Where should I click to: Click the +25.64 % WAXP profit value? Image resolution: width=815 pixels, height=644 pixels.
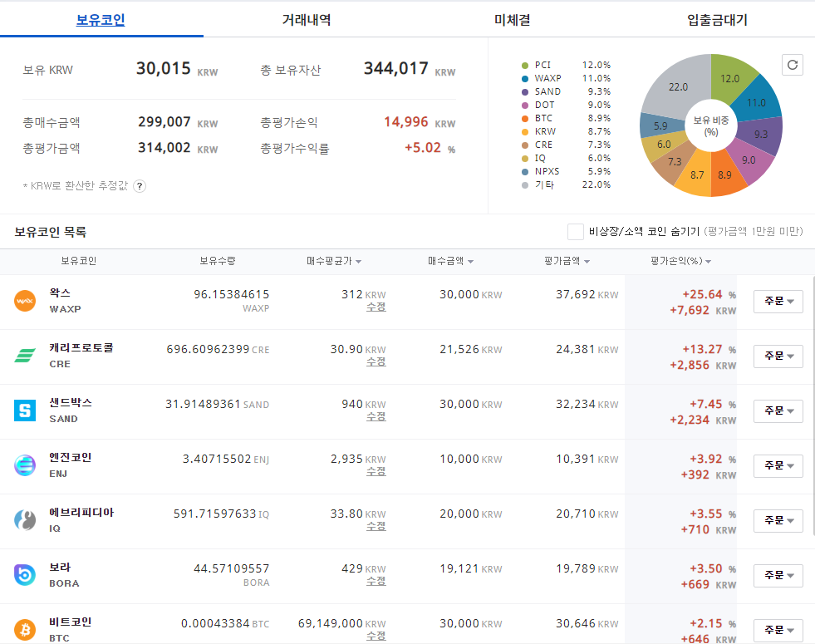(709, 295)
